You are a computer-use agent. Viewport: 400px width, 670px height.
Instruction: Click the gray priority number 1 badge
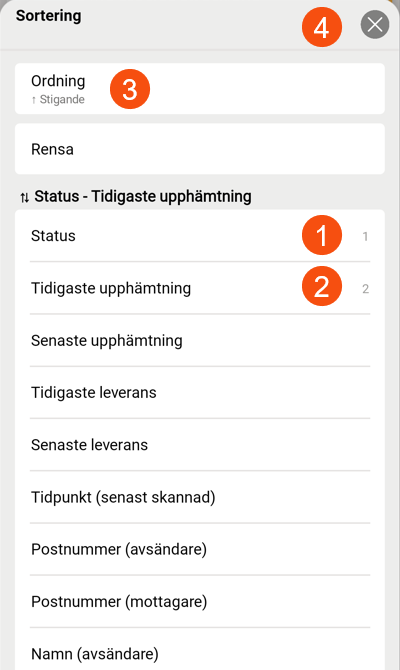coord(365,236)
